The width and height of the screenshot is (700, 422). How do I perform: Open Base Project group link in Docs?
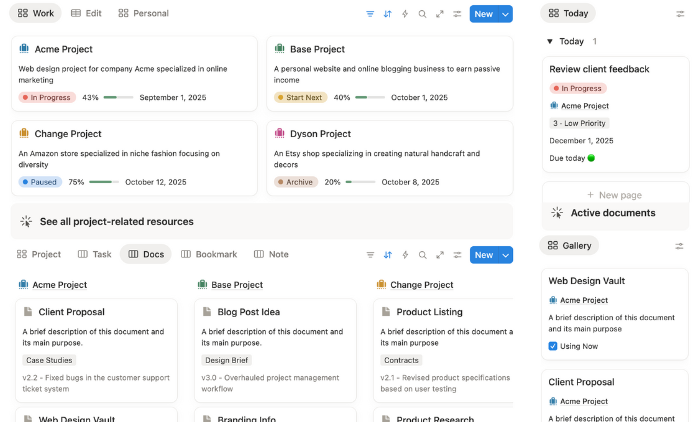[237, 284]
